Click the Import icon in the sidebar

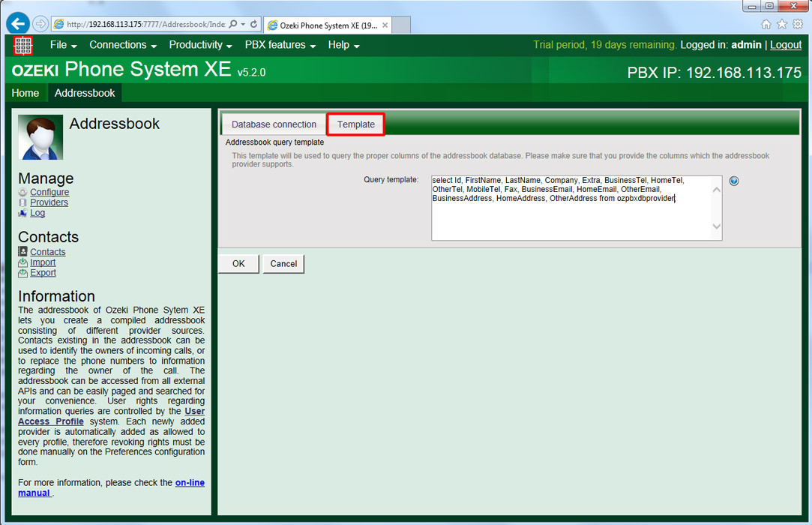22,262
